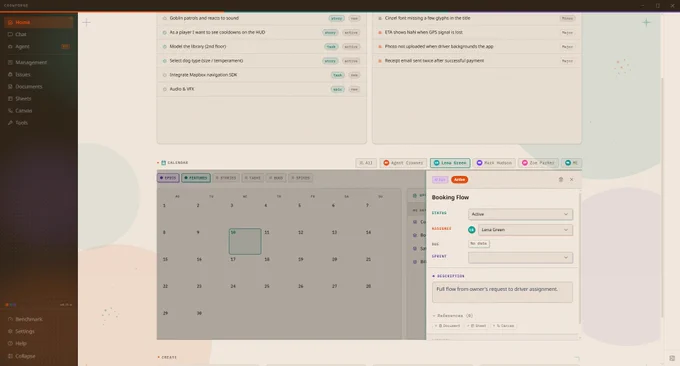Go to Management in sidebar
Viewport: 680px width, 366px height.
pos(38,62)
